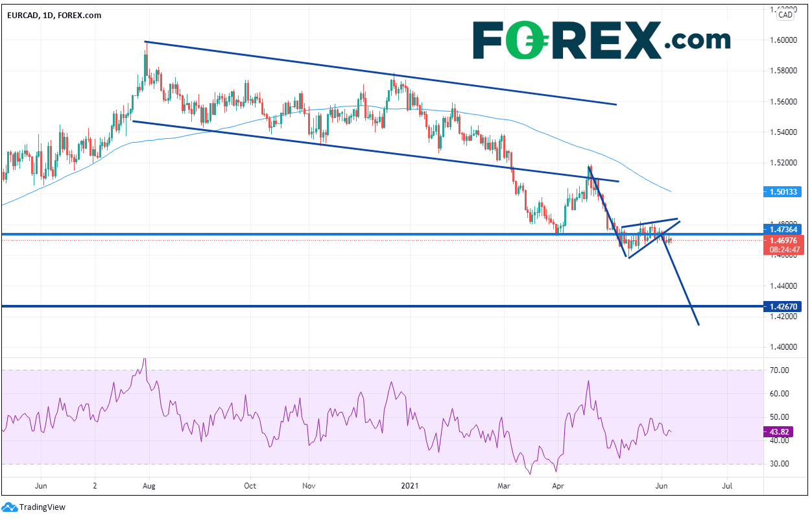This screenshot has width=812, height=519.
Task: Click the Oct label on time axis
Action: (250, 485)
